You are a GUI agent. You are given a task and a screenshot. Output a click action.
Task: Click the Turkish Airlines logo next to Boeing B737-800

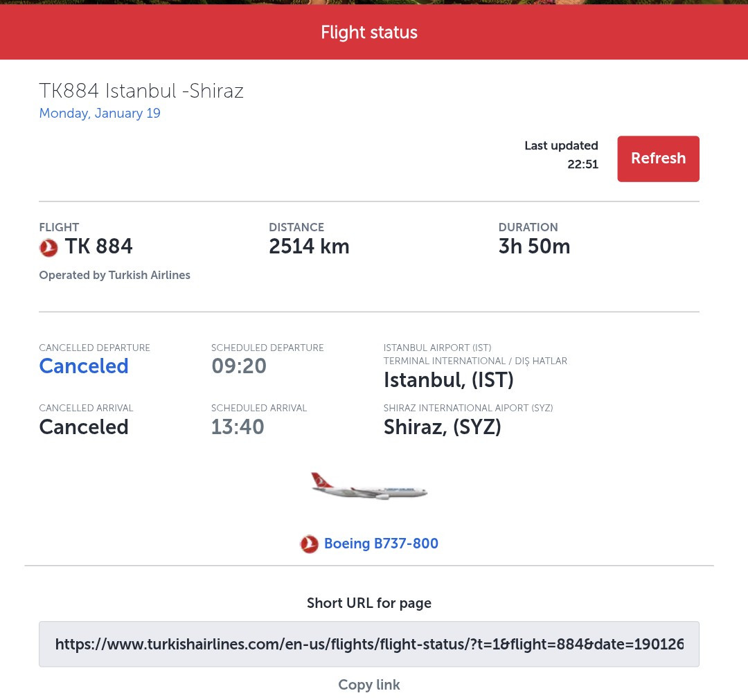[x=309, y=544]
